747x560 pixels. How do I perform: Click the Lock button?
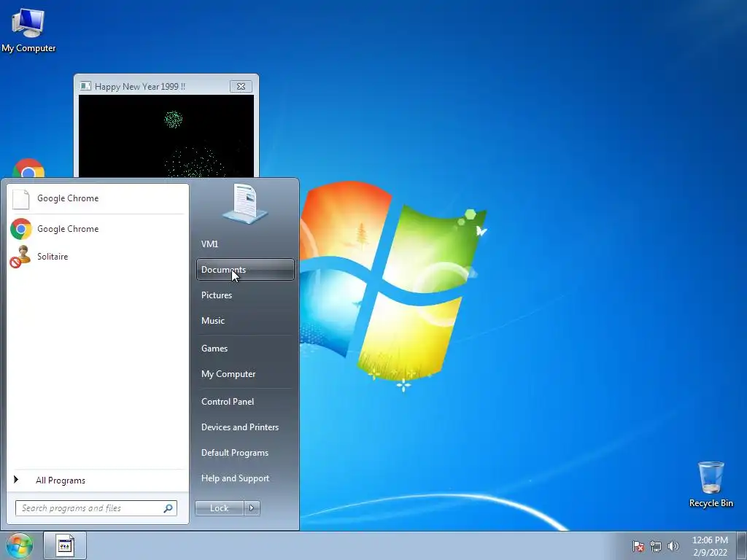point(219,508)
